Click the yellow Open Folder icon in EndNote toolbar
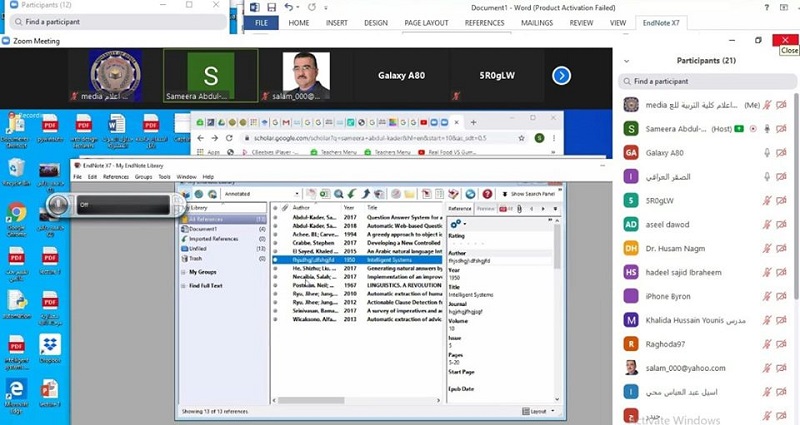The height and width of the screenshot is (425, 800). point(409,194)
